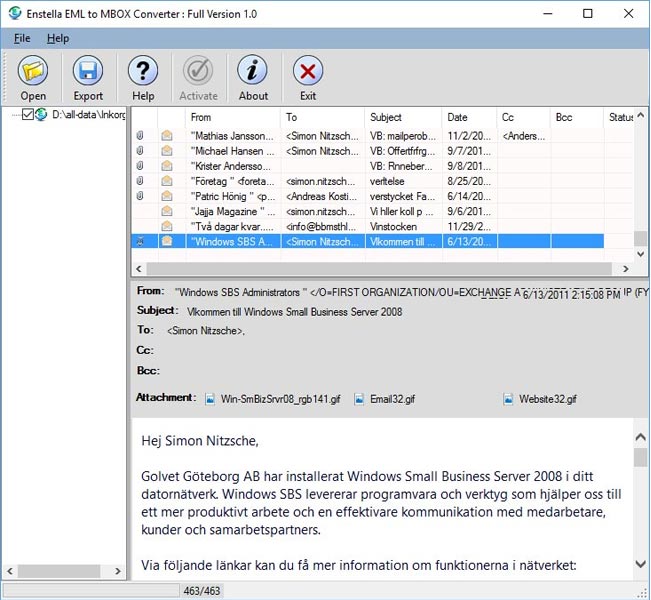
Task: Click the greyed Activate checkmark icon
Action: [198, 71]
